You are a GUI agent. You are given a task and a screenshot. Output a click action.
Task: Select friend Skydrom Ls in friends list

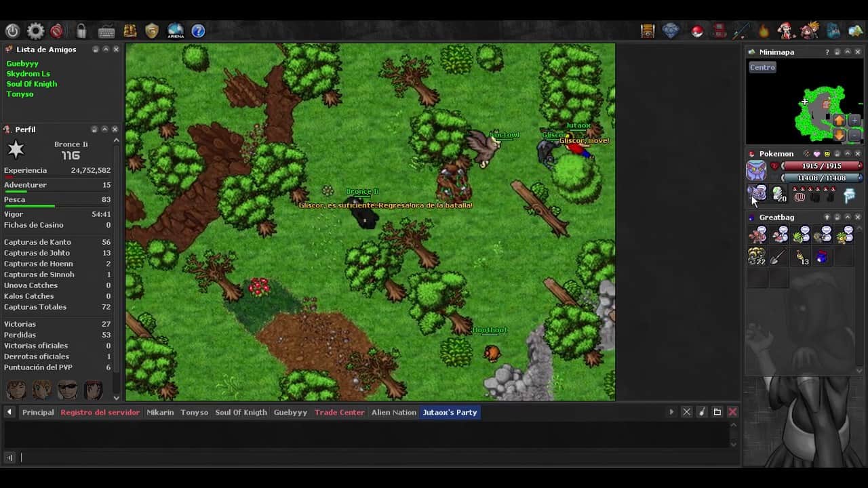(28, 74)
